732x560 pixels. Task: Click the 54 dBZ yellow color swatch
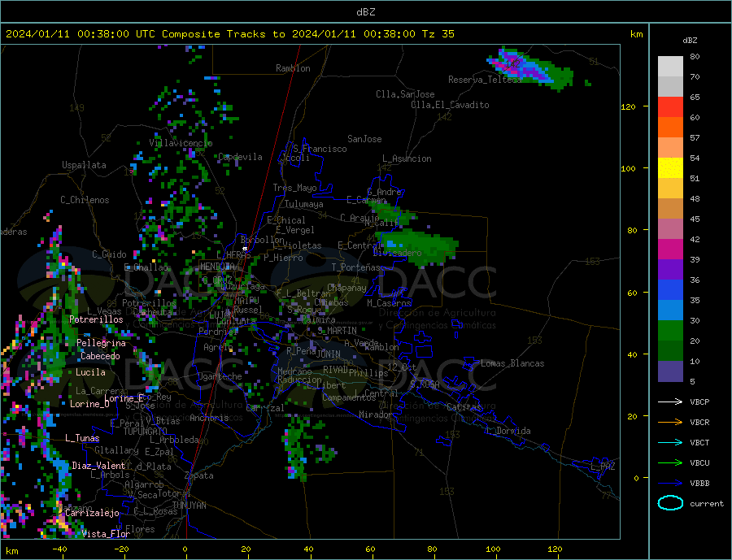[x=670, y=168]
